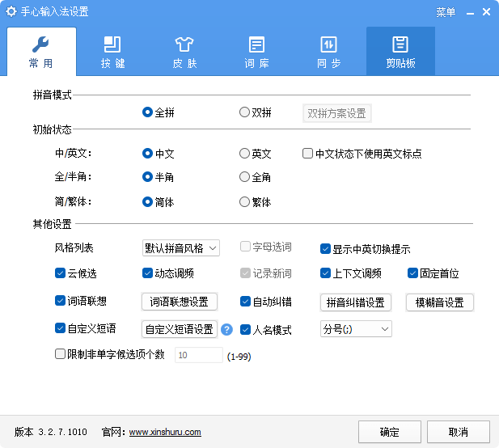Expand the 分号(;) dropdown
Image resolution: width=499 pixels, height=448 pixels.
point(356,328)
